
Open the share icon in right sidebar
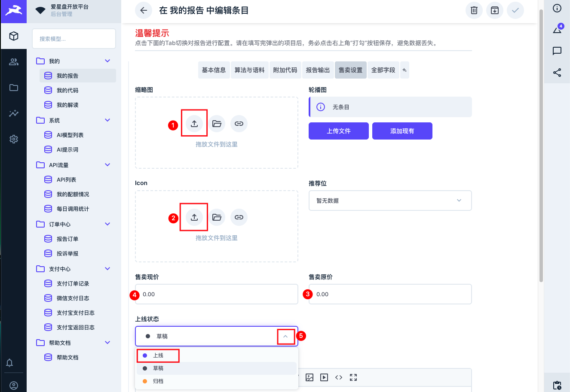557,73
